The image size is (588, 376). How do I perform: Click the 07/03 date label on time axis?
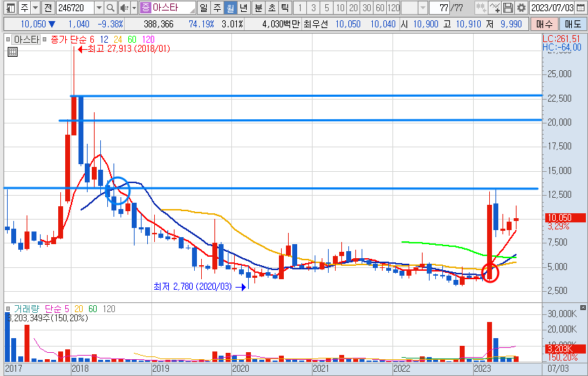[558, 368]
